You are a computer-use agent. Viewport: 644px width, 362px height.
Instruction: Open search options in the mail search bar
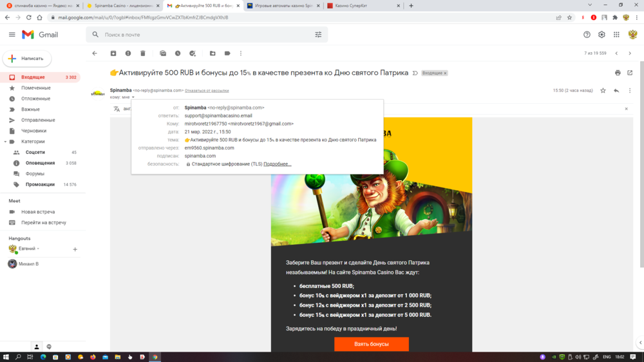click(x=318, y=35)
